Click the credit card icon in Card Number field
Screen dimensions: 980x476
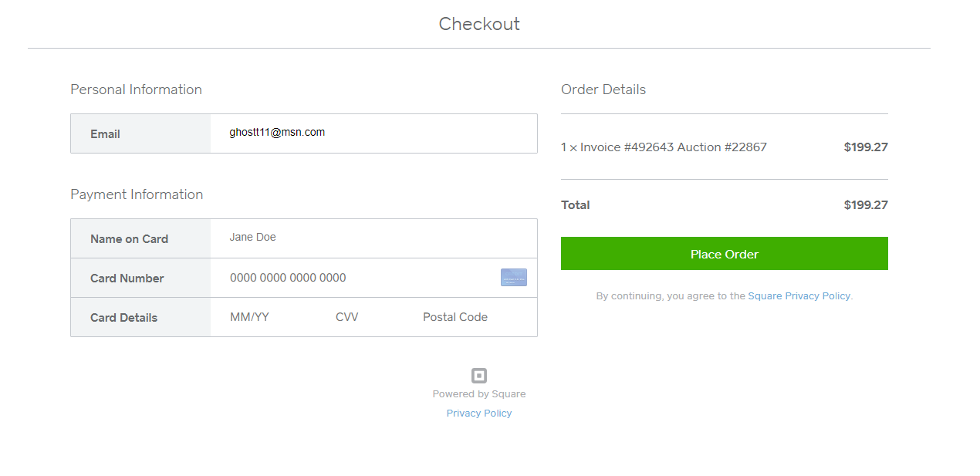(514, 278)
